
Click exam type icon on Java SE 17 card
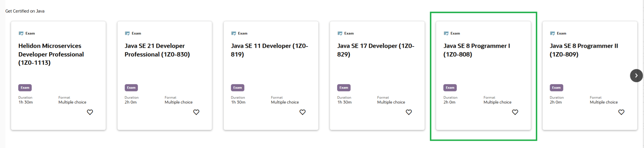tap(340, 33)
